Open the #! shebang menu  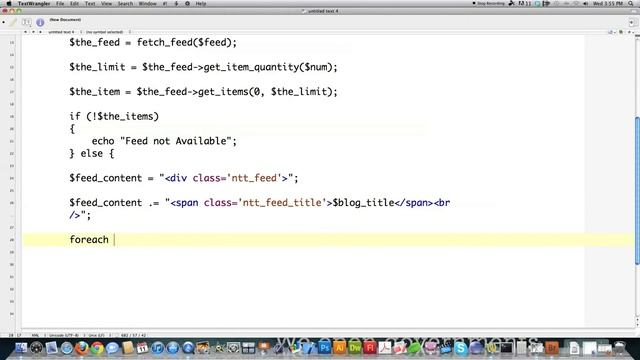(x=165, y=3)
